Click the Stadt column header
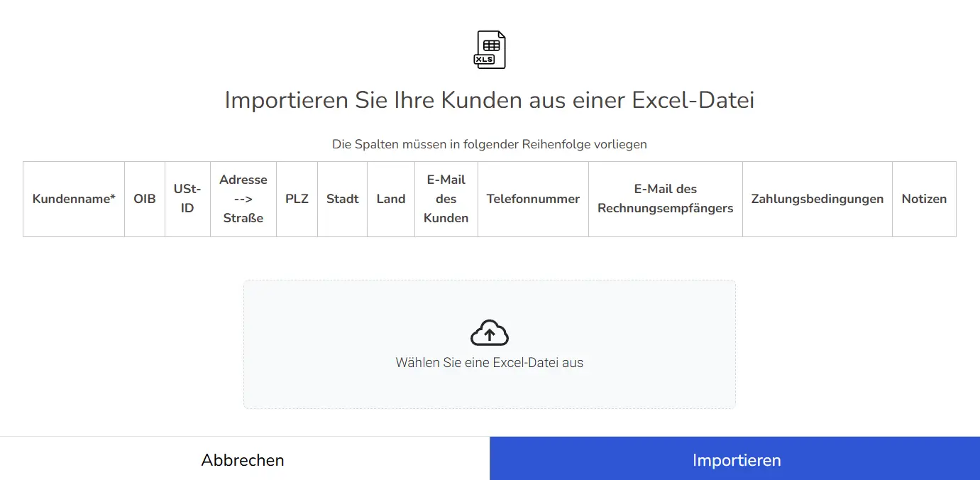Screen dimensions: 980x480 342,199
